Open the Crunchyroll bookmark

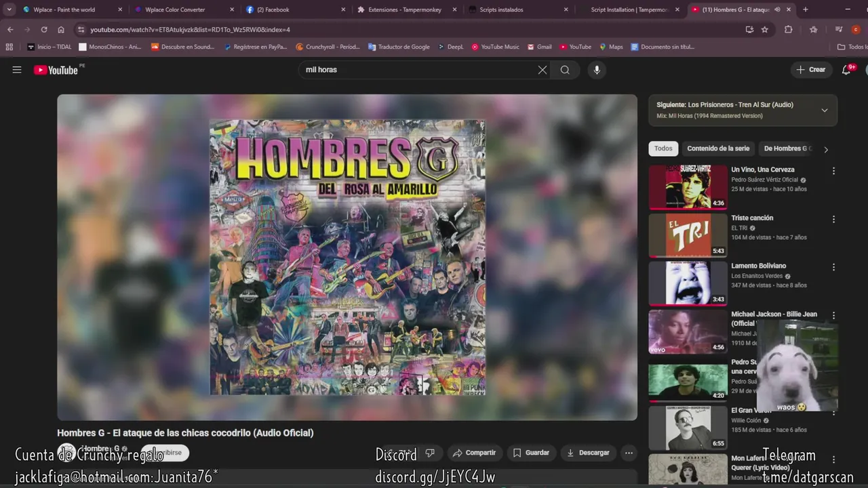328,47
